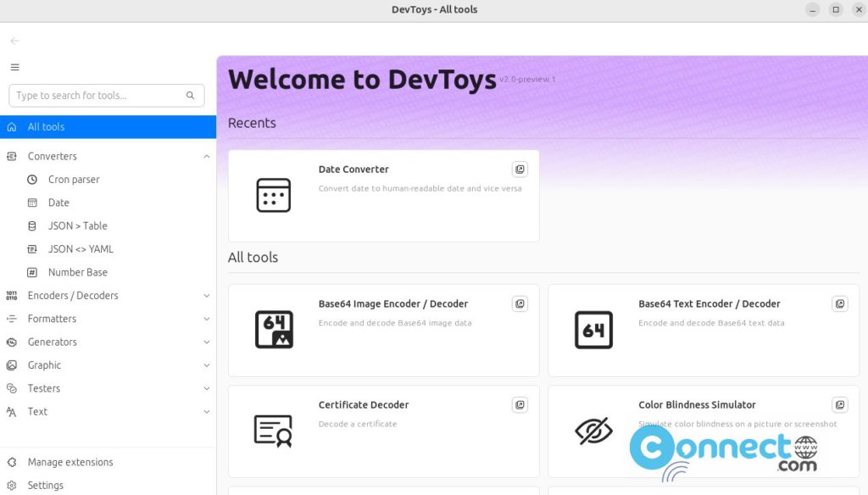Click the Graphic category globe icon
The image size is (868, 495).
(x=12, y=364)
